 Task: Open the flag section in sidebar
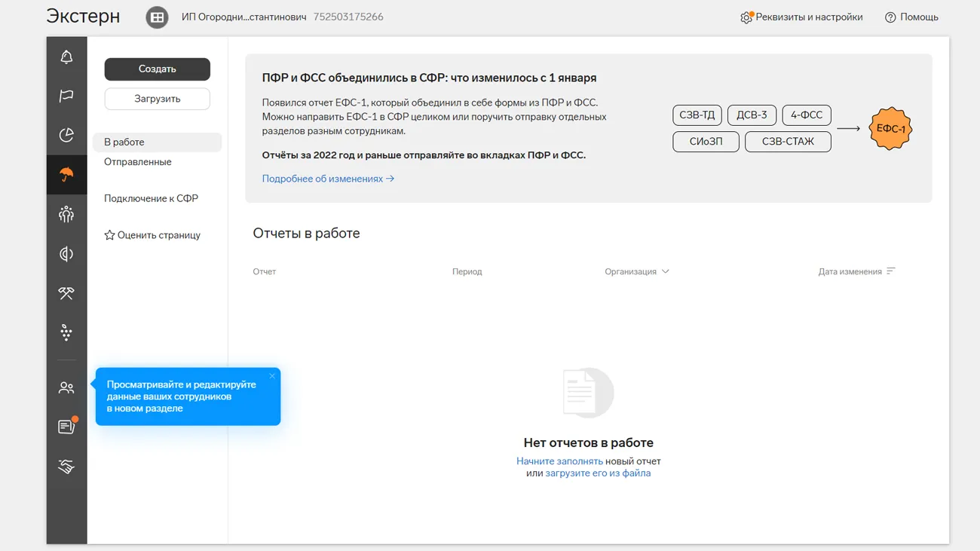(x=66, y=96)
